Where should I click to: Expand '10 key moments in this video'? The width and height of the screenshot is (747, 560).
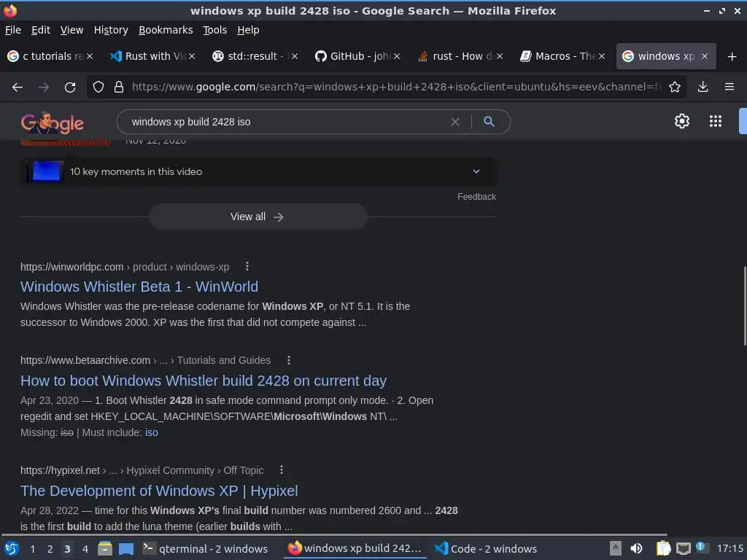(476, 171)
